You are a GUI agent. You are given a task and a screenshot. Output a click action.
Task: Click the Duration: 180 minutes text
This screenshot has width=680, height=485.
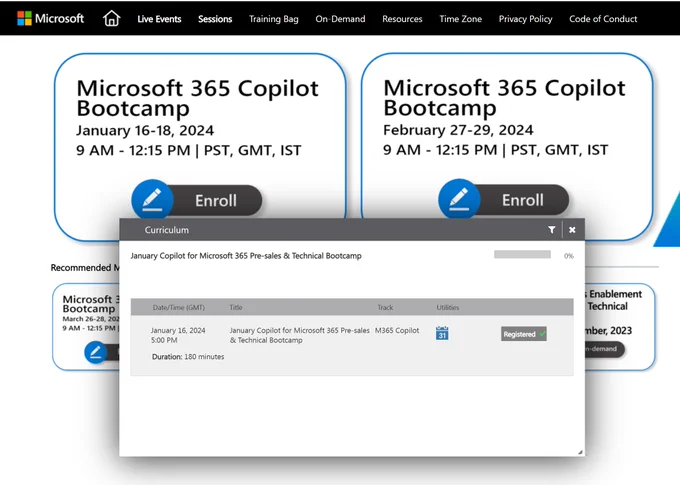point(188,357)
